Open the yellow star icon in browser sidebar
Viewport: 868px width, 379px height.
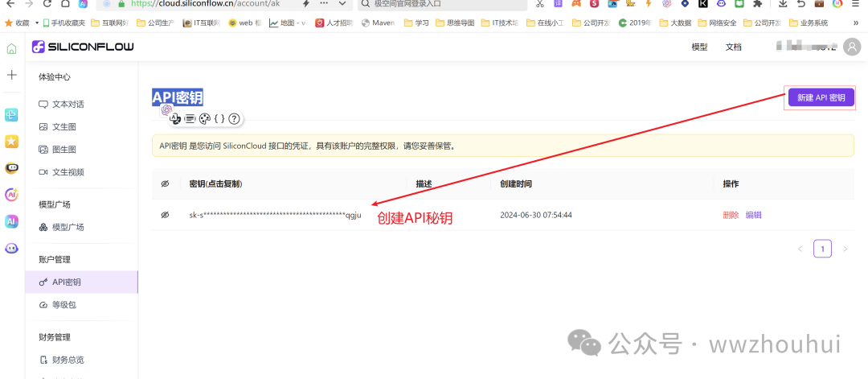(x=11, y=142)
